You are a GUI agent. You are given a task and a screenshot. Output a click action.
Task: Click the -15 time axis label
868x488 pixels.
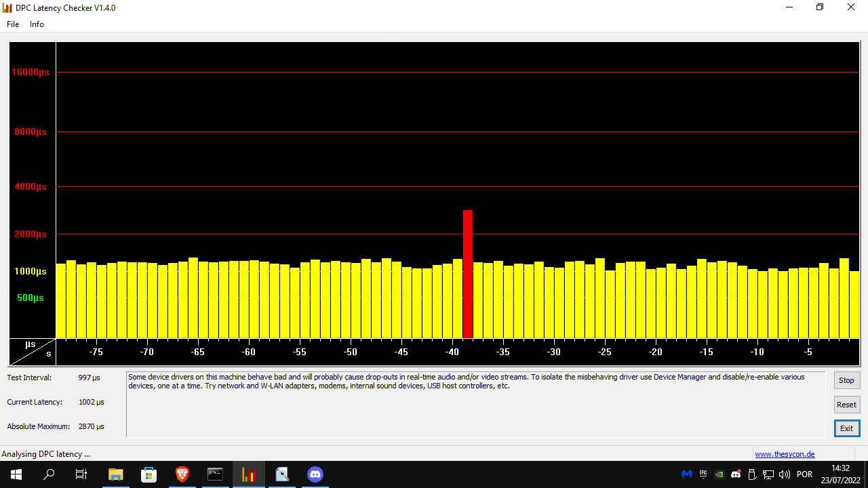tap(706, 352)
